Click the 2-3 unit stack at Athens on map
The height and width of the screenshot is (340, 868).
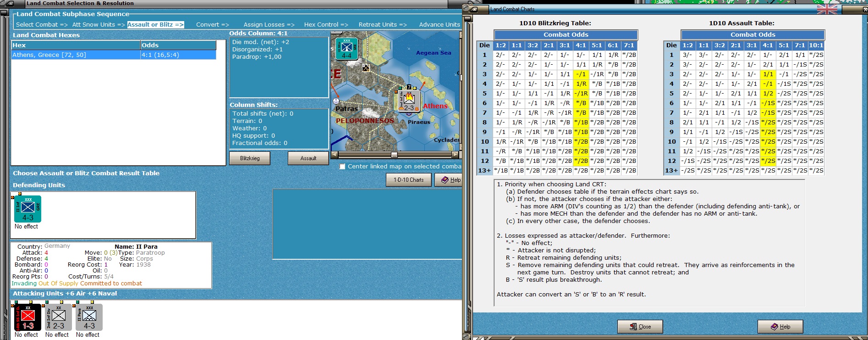click(x=409, y=100)
